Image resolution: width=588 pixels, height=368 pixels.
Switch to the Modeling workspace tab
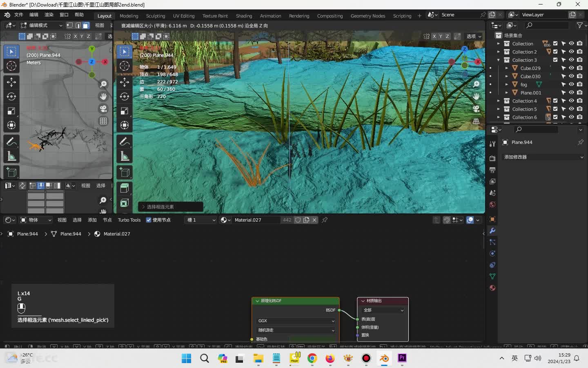point(129,16)
